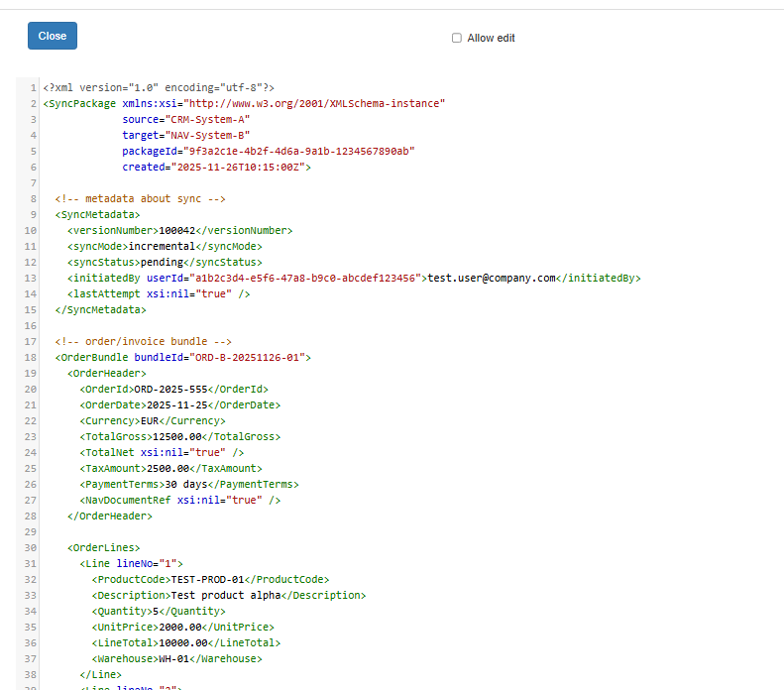Click the syncMode value incremental
The height and width of the screenshot is (690, 784).
click(x=162, y=246)
